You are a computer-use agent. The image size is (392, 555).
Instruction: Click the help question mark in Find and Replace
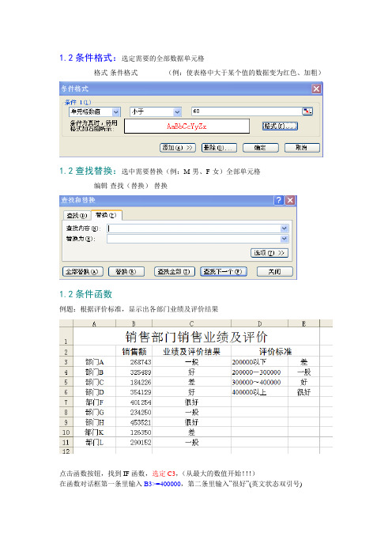279,200
